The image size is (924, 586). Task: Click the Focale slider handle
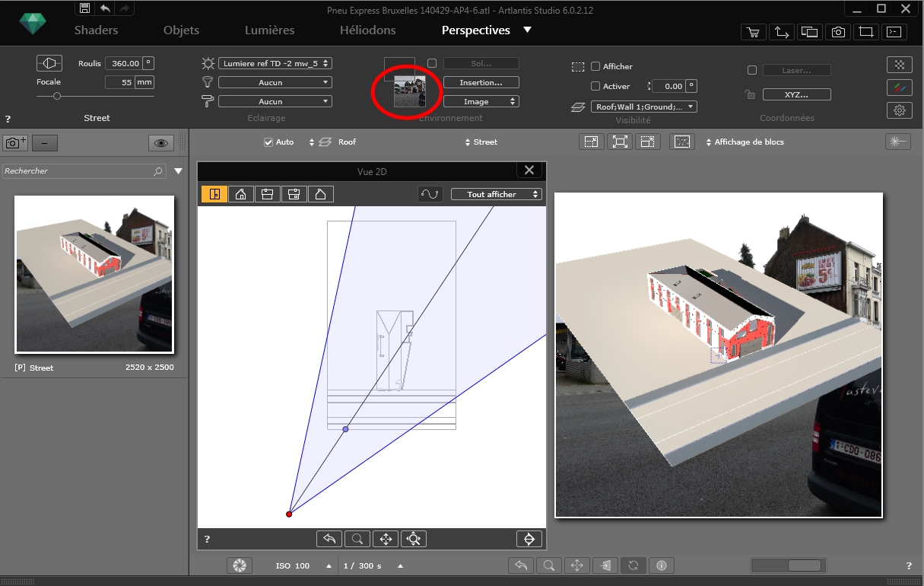point(57,96)
